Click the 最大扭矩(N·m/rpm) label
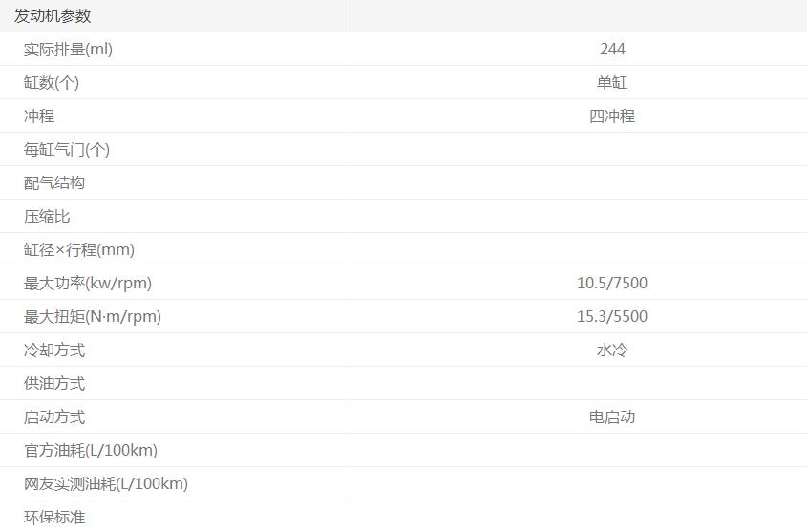The height and width of the screenshot is (532, 807). (x=93, y=317)
